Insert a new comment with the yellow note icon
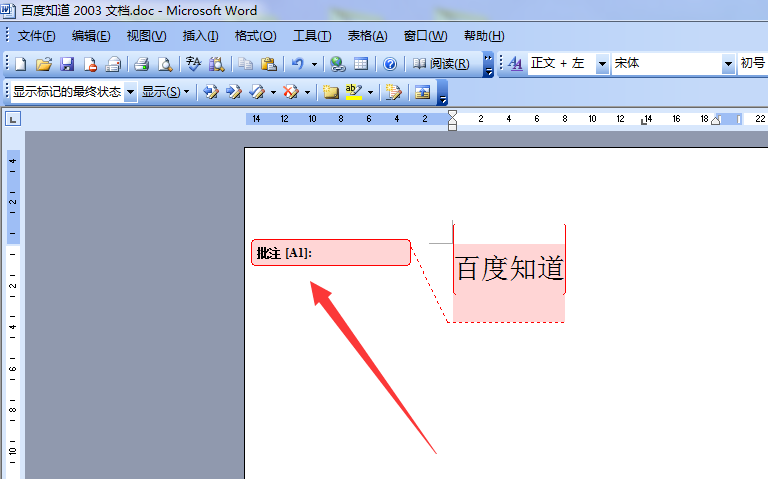 tap(331, 92)
